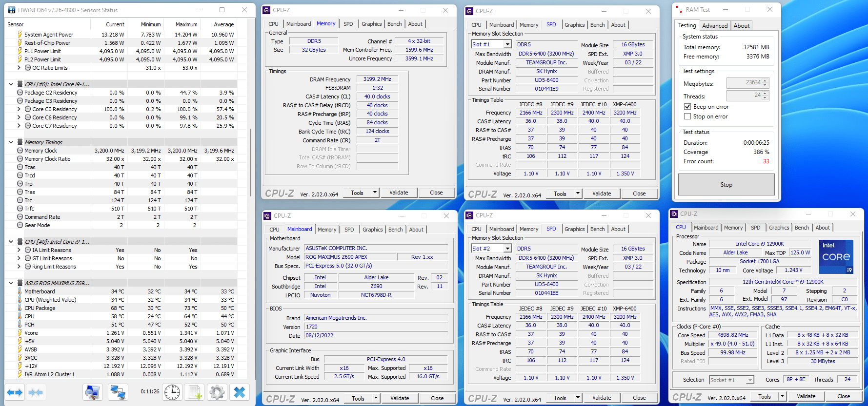868x406 pixels.
Task: Expand IA Limit Reasons row
Action: 19,250
